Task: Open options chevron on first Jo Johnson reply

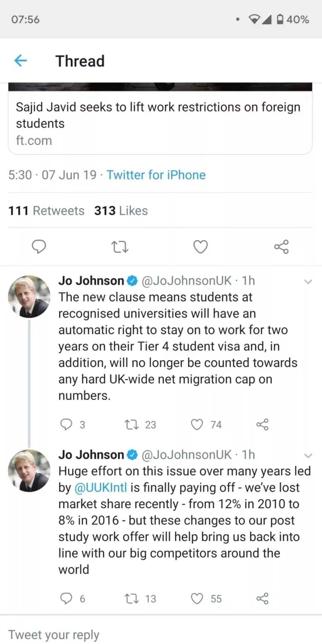Action: (308, 282)
